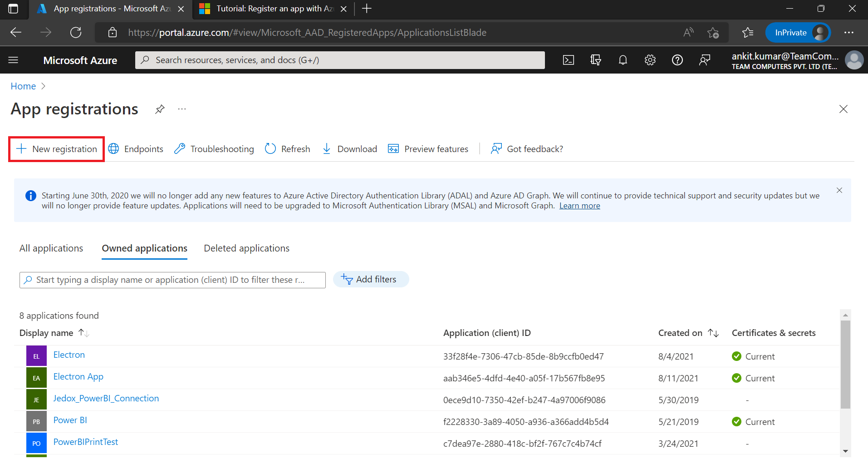This screenshot has width=868, height=459.
Task: Open the notifications bell
Action: click(x=623, y=60)
